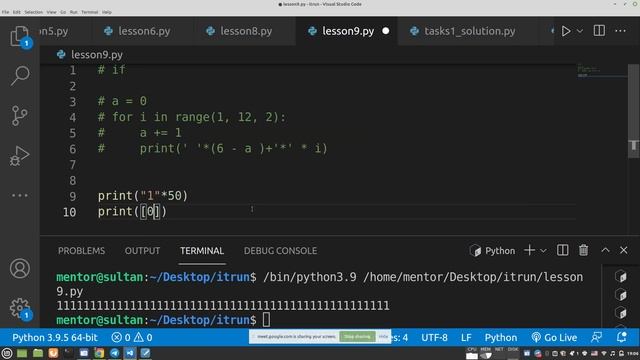
Task: Select the second terminal instance in the list
Action: (621, 294)
